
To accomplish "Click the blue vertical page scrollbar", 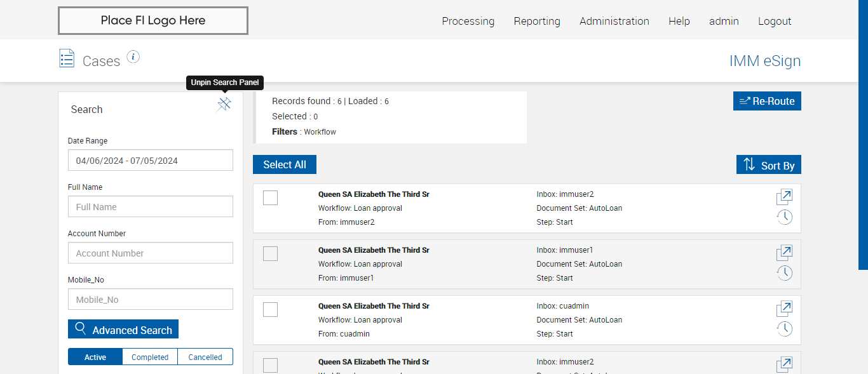I will pyautogui.click(x=863, y=135).
